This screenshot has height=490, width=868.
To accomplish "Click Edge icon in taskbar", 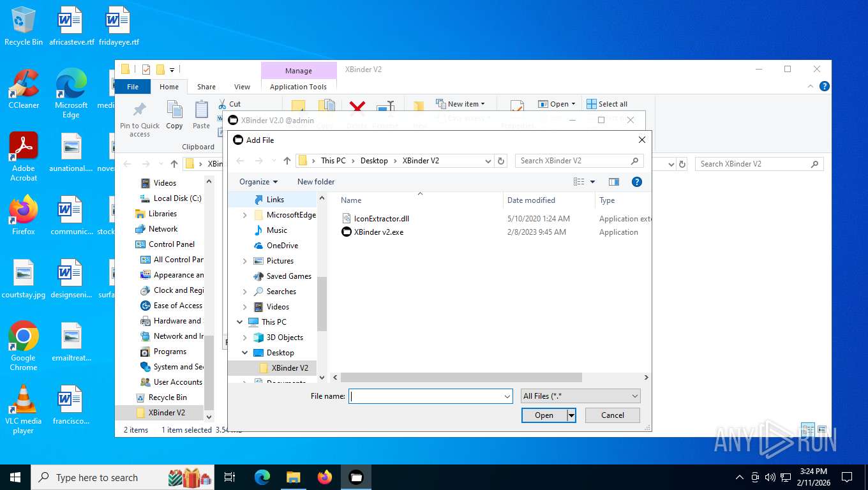I will pos(262,477).
